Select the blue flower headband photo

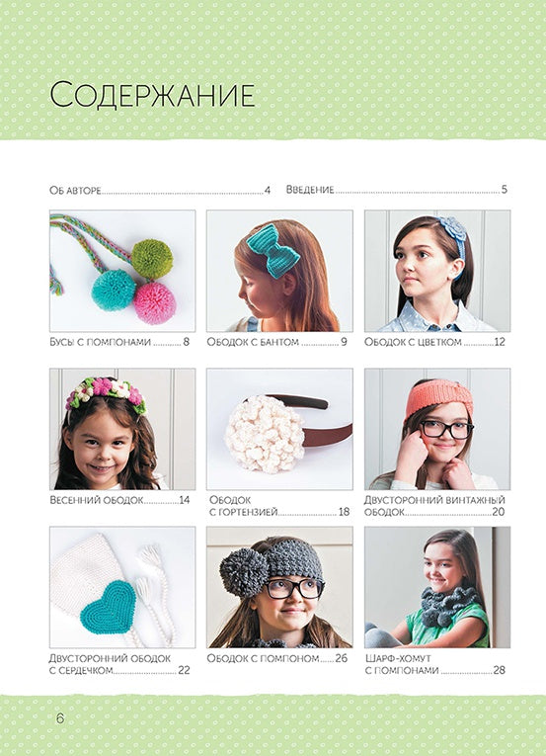[437, 271]
